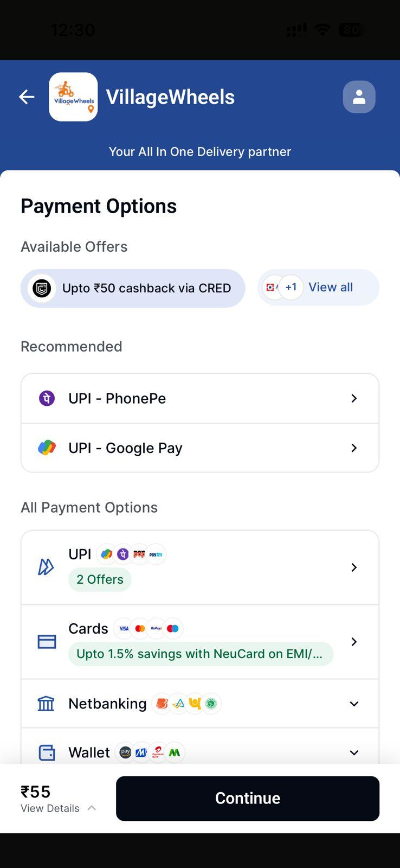
Task: Open the 2 Offers badge under UPI
Action: (x=100, y=579)
